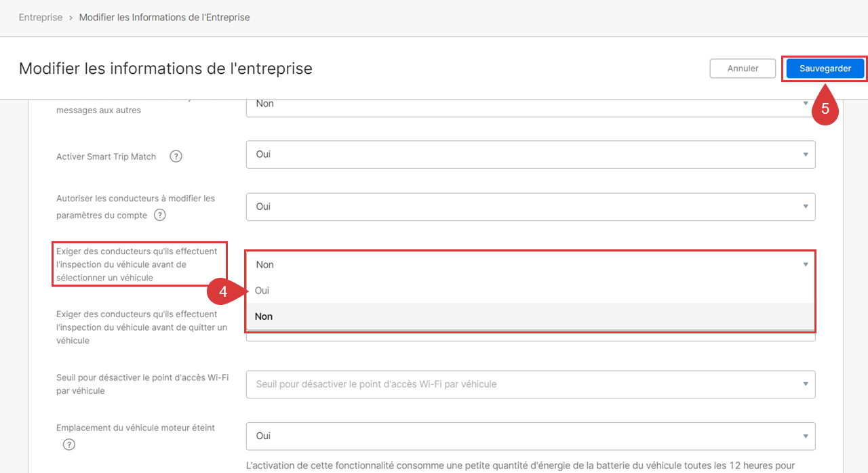Open dropdown for Autoriser les conducteurs à modifier
This screenshot has height=473, width=868.
pos(530,207)
